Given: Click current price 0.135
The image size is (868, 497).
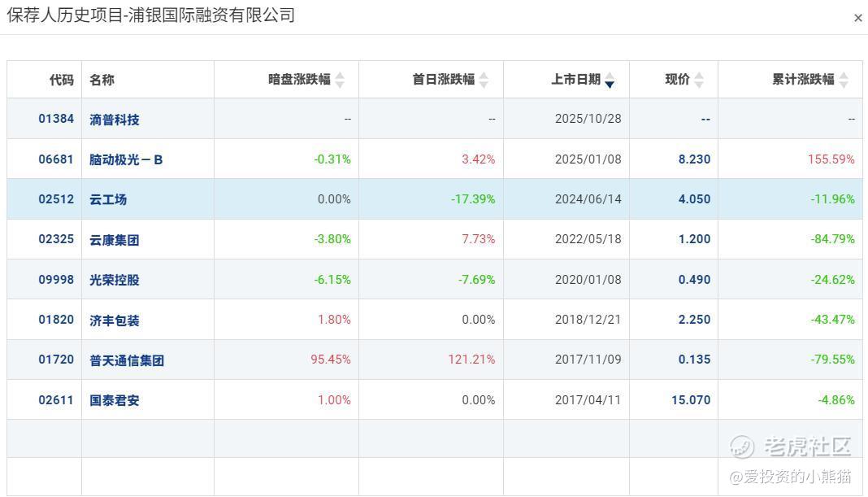Looking at the screenshot, I should click(x=694, y=359).
